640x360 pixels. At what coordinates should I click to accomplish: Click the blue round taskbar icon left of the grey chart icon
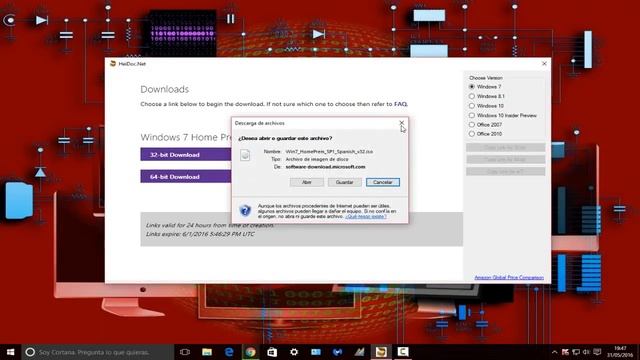[x=338, y=352]
